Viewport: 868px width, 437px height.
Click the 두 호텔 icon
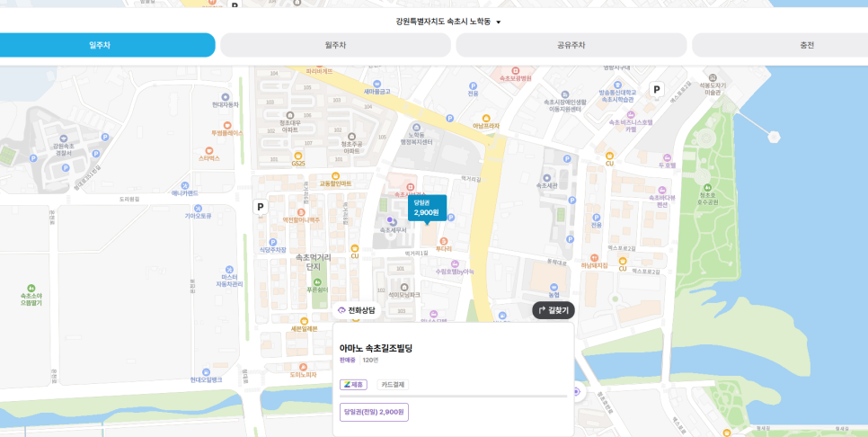point(667,157)
